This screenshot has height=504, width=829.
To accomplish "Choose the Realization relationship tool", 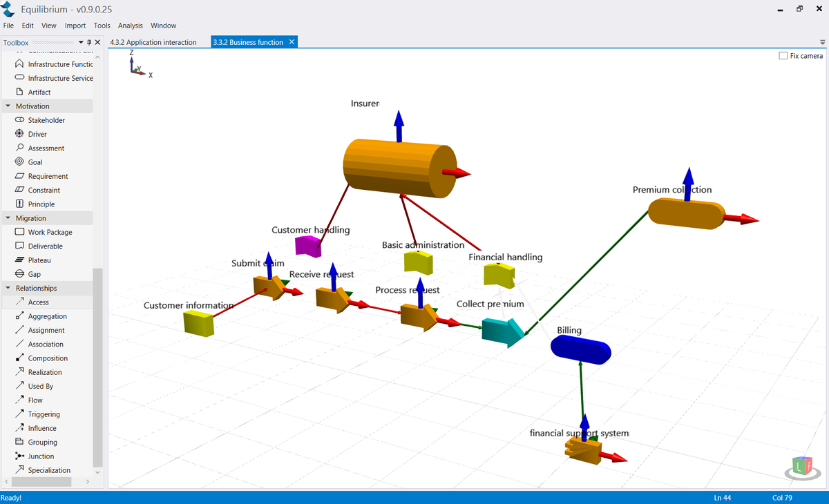I will (39, 372).
